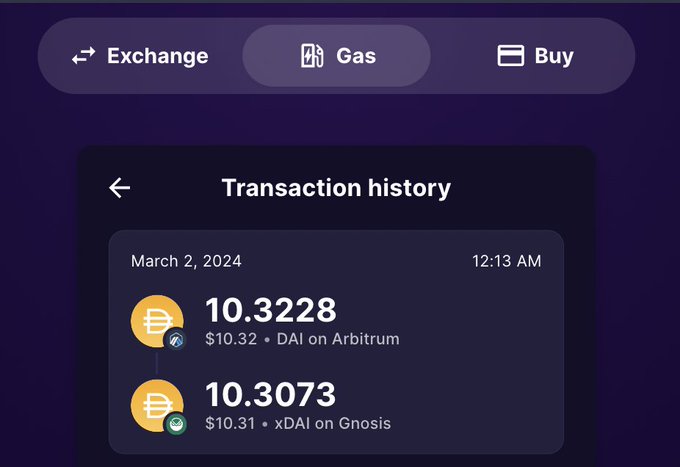Viewport: 680px width, 467px height.
Task: Click the back arrow icon
Action: point(120,188)
